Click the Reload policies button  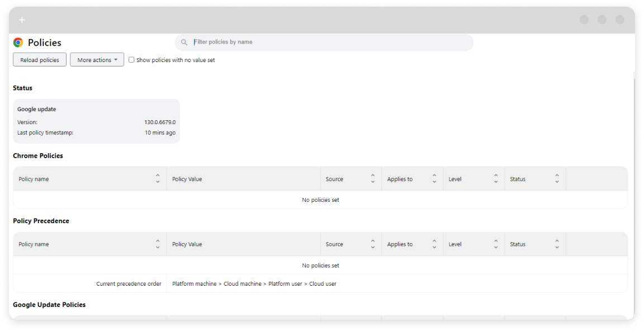pyautogui.click(x=40, y=60)
